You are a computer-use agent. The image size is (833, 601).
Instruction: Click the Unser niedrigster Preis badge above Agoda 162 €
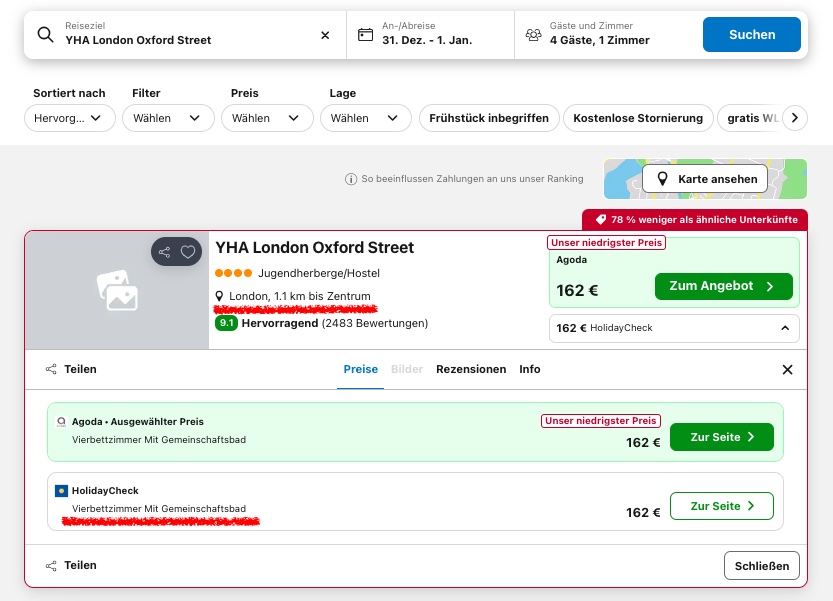coord(606,243)
